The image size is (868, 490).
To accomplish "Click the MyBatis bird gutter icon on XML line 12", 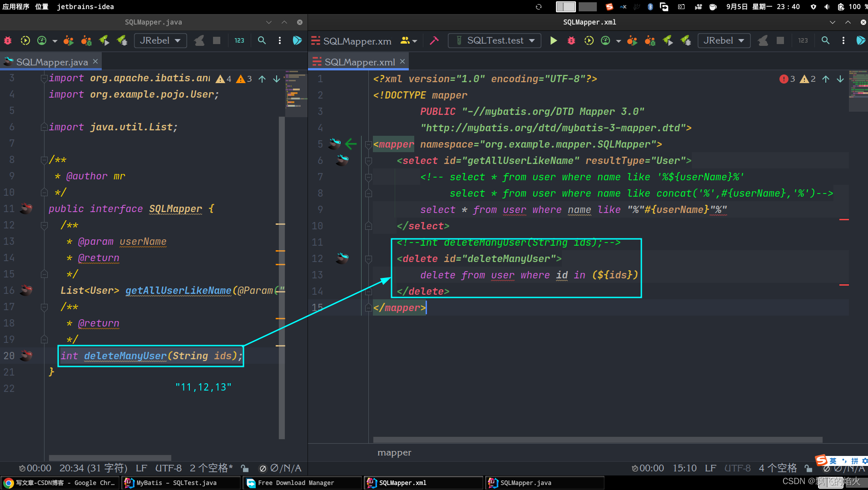I will (342, 258).
